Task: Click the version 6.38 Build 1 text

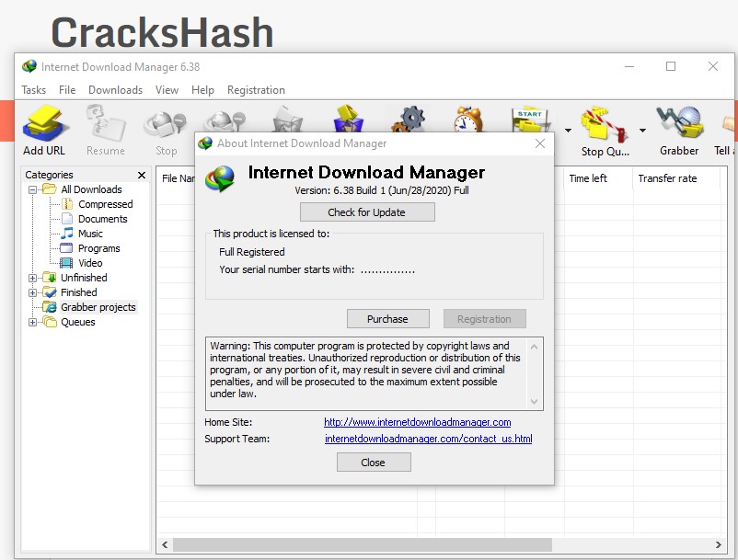Action: point(382,190)
